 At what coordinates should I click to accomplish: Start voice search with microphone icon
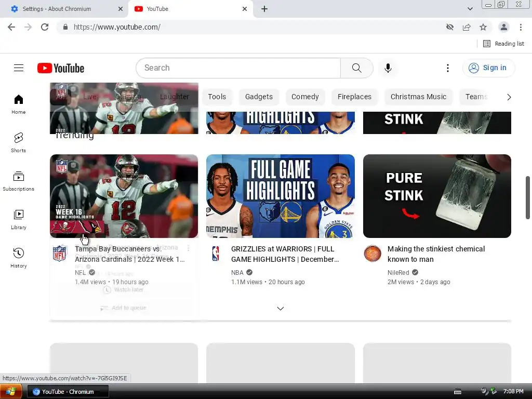(x=388, y=68)
